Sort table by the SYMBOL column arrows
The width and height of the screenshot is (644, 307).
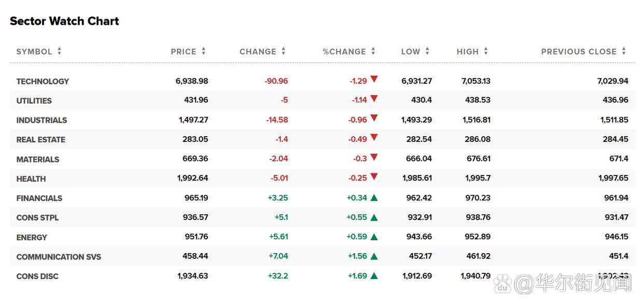click(60, 51)
